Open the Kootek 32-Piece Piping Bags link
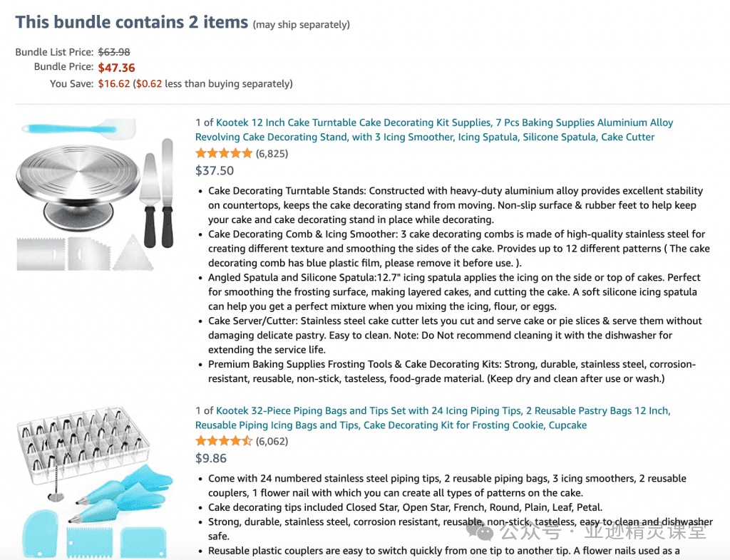Viewport: 730px width, 560px height. (433, 418)
